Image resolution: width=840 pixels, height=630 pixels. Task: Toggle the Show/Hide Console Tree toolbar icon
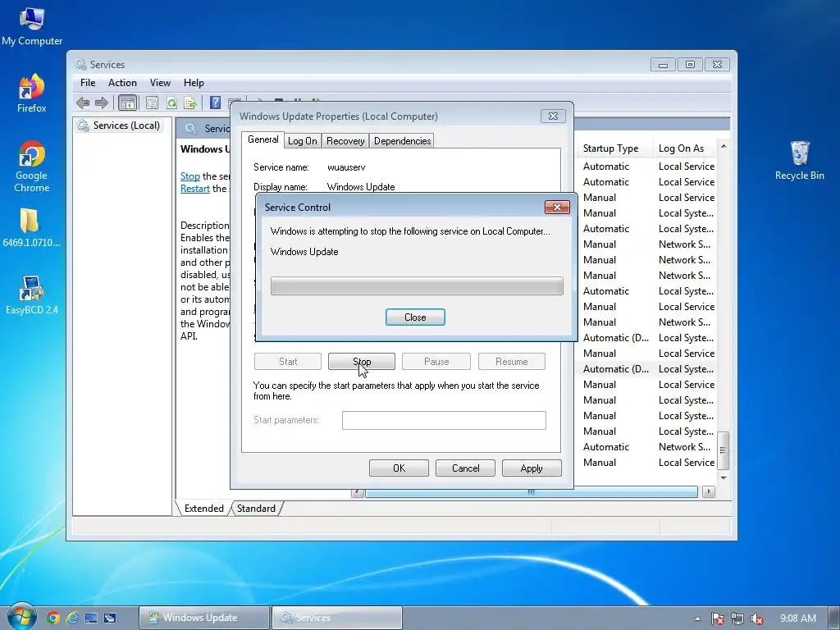click(127, 103)
